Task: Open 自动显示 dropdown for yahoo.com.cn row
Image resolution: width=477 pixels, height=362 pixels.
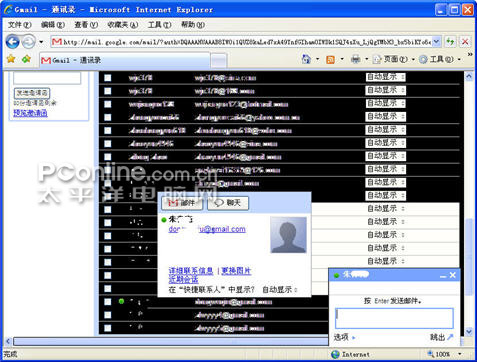Action: point(386,117)
